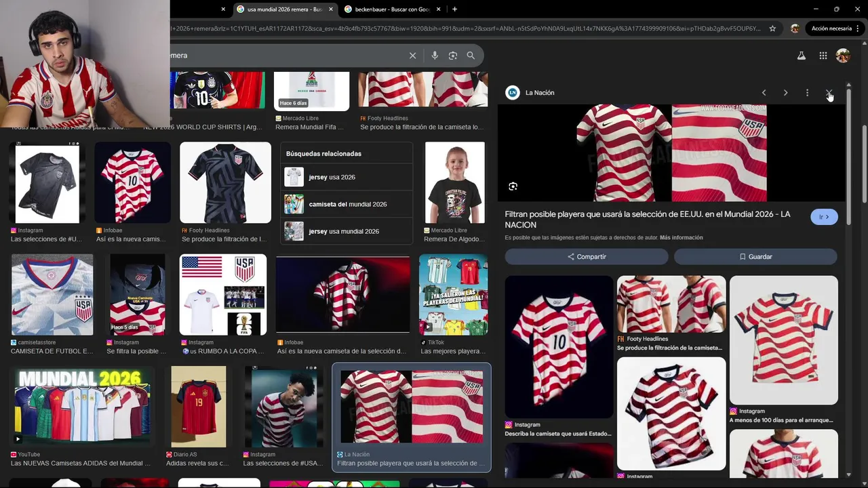The image size is (868, 488).
Task: Click Adidas revela sus c... caption
Action: pos(198,463)
